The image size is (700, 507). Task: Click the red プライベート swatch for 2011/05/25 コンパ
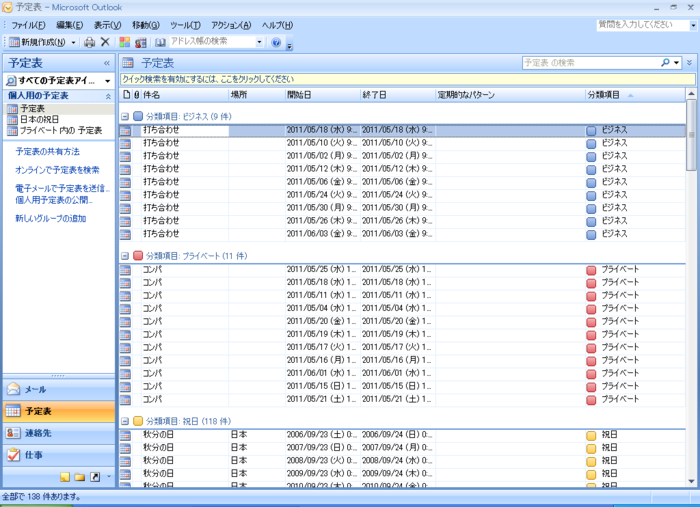(591, 270)
